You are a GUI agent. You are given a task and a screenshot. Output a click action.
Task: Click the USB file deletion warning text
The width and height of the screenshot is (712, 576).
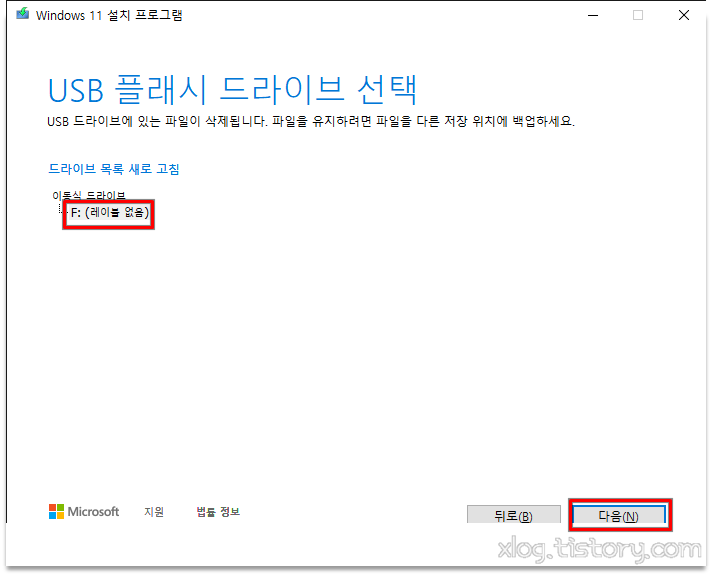click(311, 121)
